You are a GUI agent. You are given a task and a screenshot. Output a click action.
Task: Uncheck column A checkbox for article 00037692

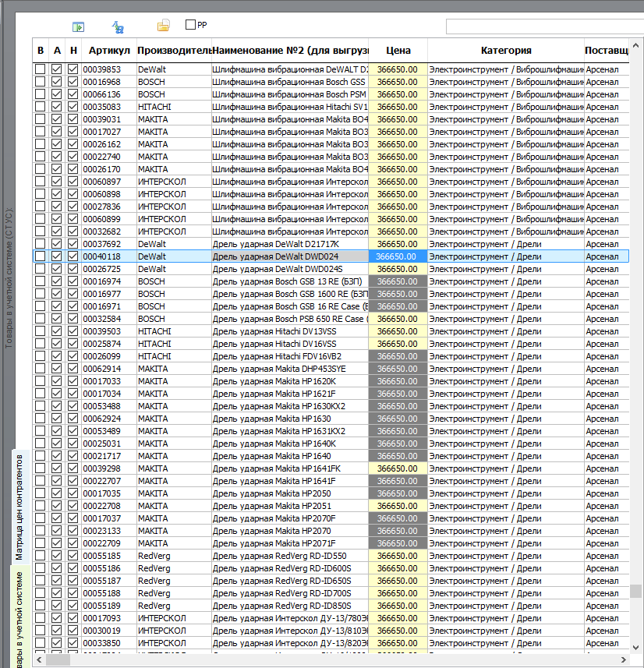(x=56, y=244)
